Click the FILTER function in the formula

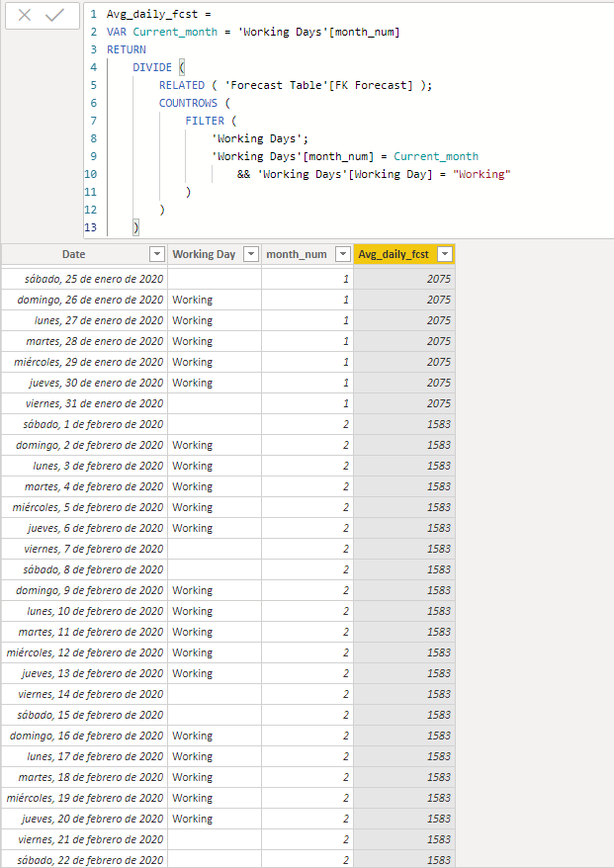205,121
